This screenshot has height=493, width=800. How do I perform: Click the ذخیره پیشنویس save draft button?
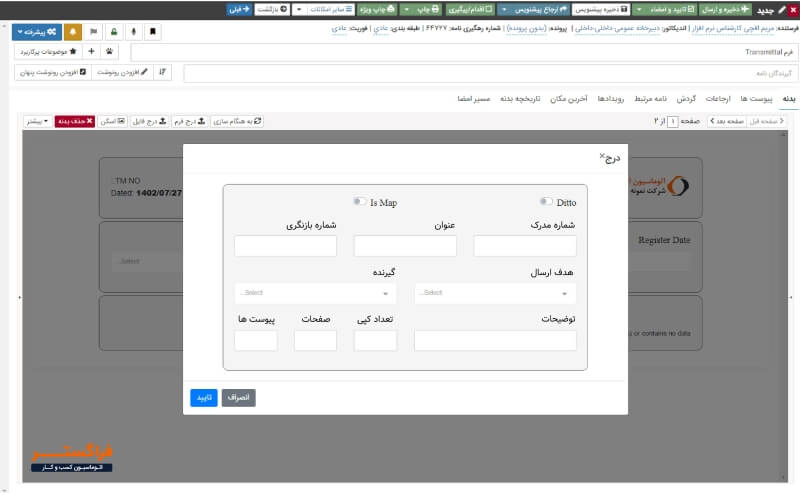601,9
